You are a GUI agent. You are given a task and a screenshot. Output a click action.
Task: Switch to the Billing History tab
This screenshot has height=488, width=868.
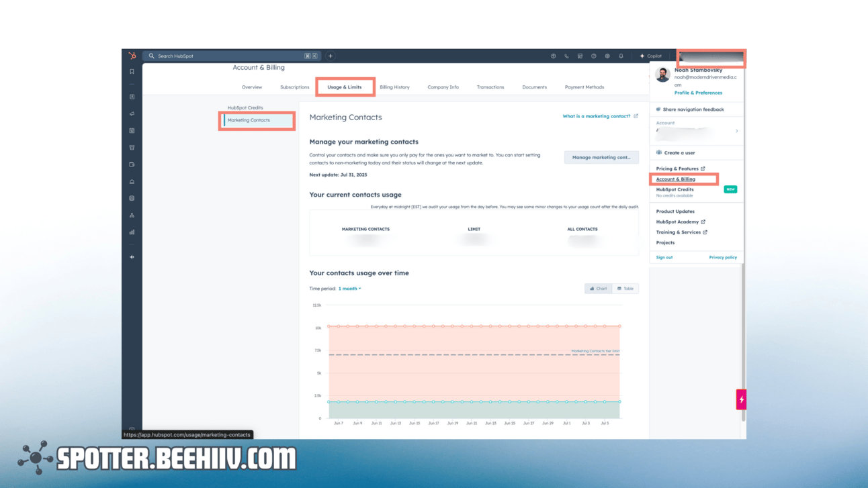394,87
